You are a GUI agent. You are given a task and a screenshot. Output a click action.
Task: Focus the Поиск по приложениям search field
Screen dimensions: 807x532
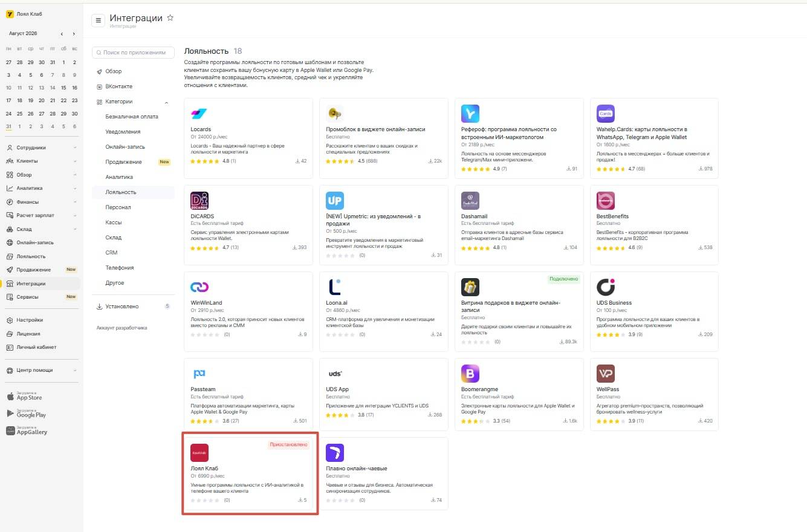[x=133, y=53]
